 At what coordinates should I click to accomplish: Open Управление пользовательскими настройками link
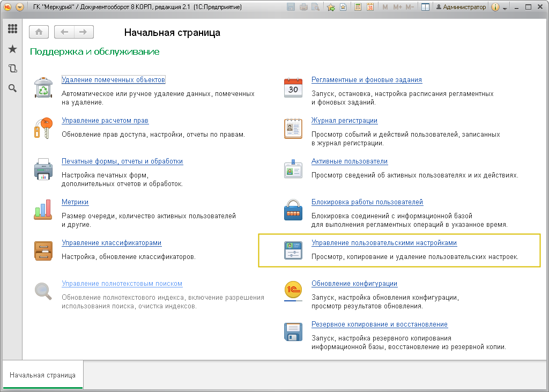pyautogui.click(x=384, y=243)
